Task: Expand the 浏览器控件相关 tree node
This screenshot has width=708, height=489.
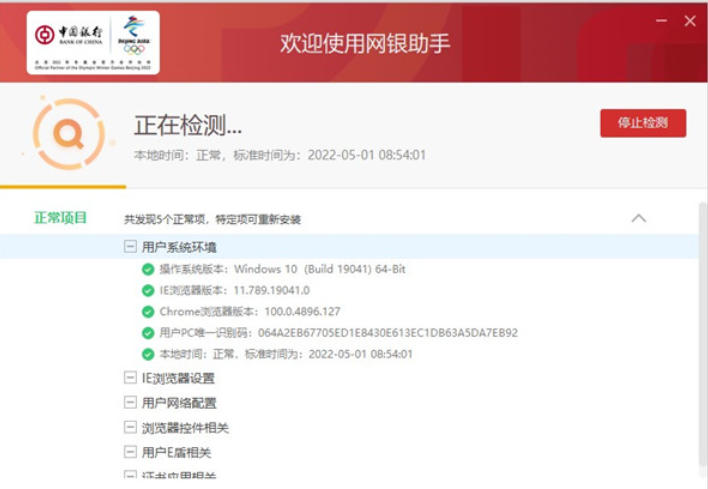Action: [130, 428]
